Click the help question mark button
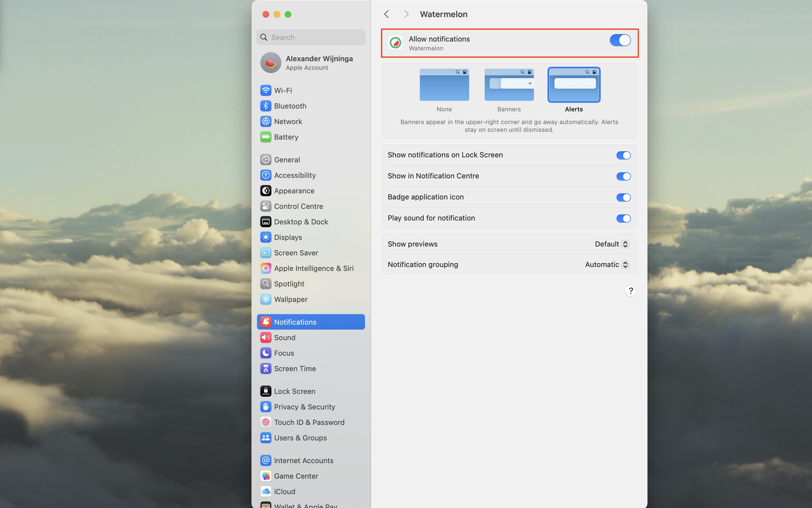The width and height of the screenshot is (812, 508). [x=631, y=291]
